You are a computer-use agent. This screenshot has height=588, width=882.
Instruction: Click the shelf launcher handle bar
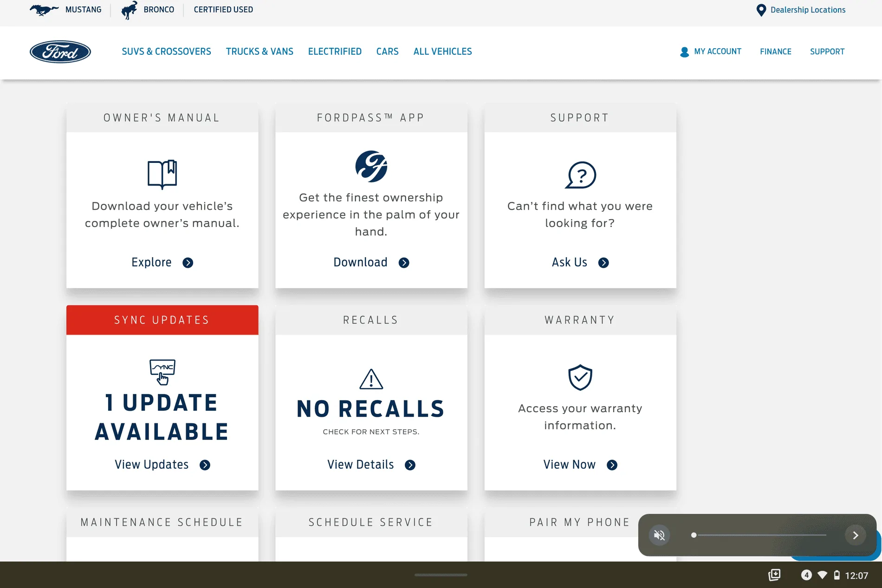[441, 575]
